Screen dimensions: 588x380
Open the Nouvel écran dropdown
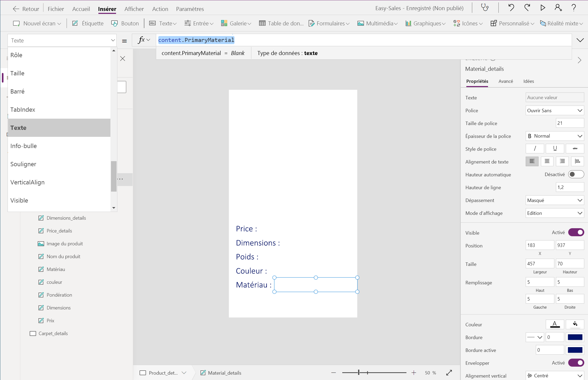coord(37,23)
